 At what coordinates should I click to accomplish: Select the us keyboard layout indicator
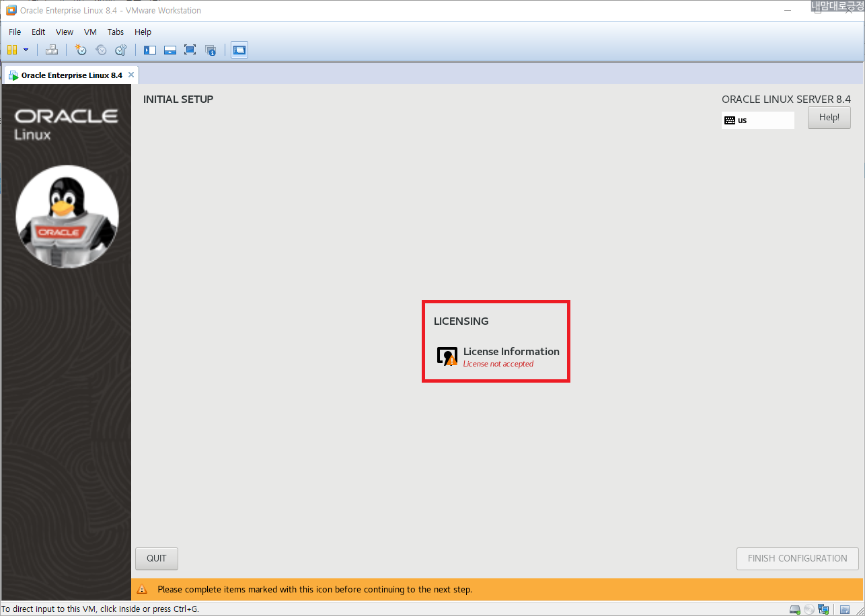click(757, 120)
